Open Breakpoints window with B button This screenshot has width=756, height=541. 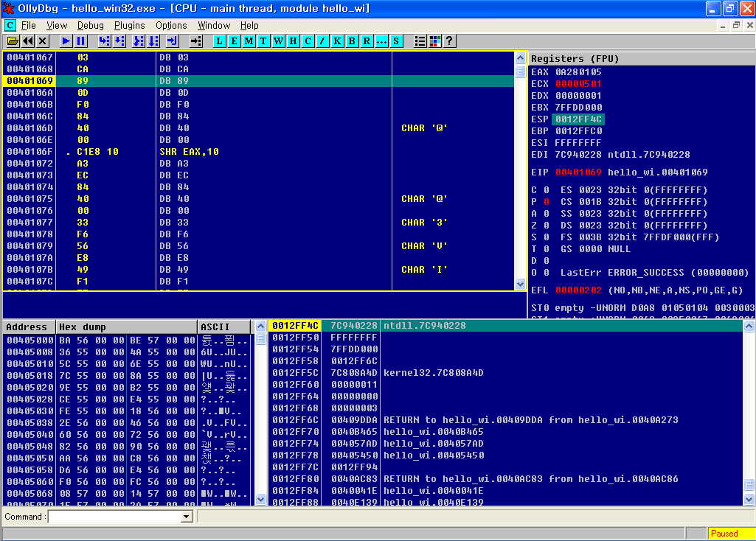coord(352,41)
